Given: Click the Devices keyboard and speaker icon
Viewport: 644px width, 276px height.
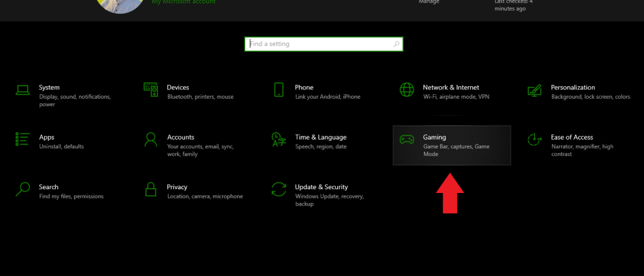Looking at the screenshot, I should 151,89.
